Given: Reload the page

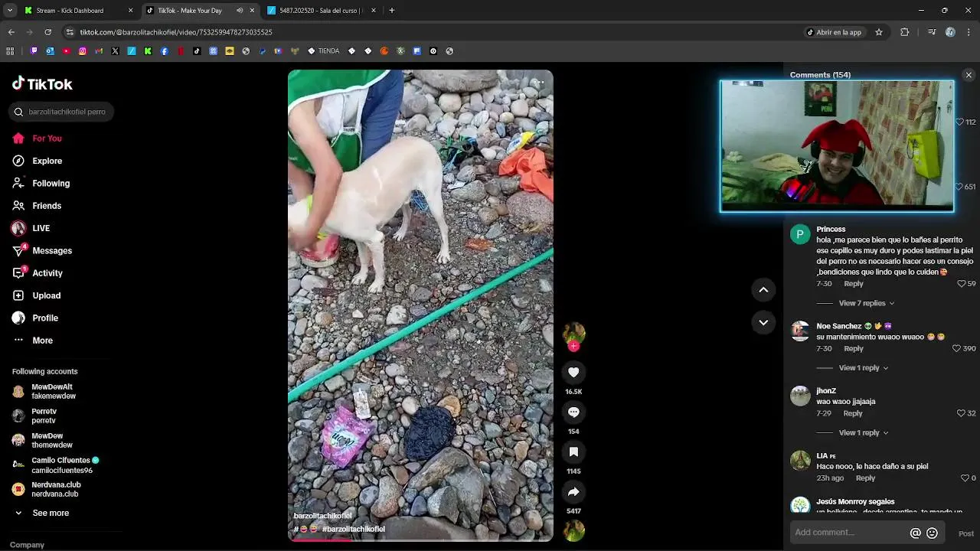Looking at the screenshot, I should [47, 32].
